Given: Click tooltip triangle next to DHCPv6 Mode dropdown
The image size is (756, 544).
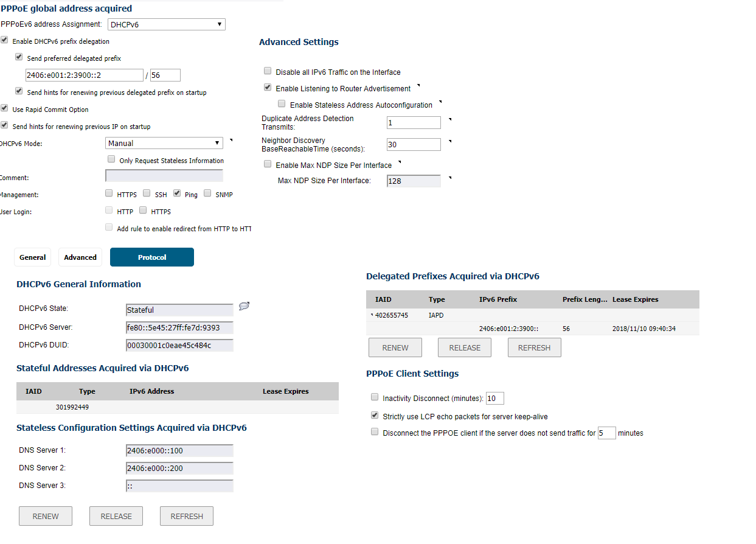Looking at the screenshot, I should [231, 140].
